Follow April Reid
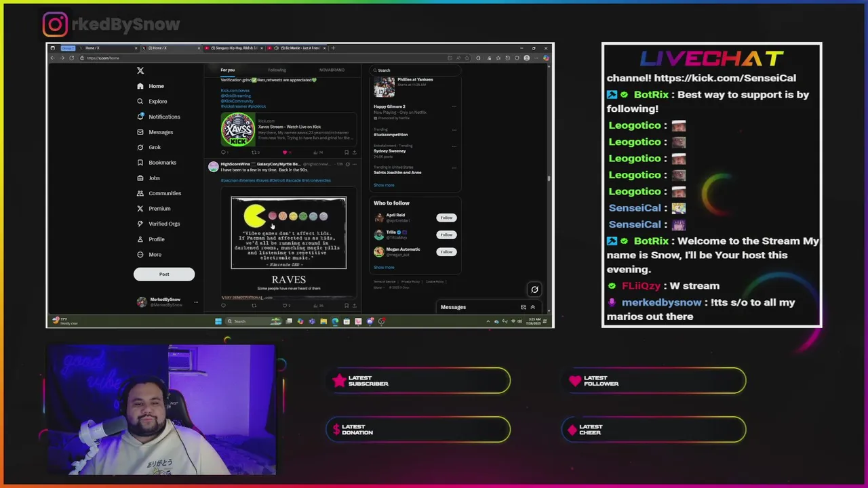868x488 pixels. pyautogui.click(x=446, y=218)
